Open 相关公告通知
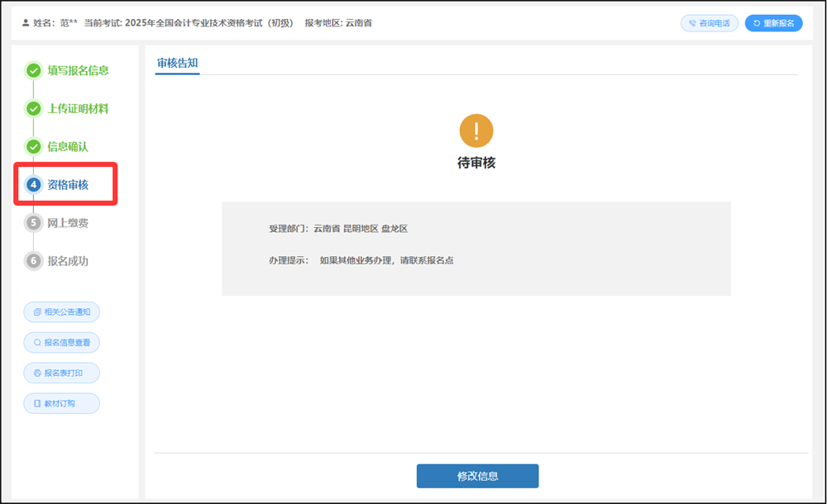The height and width of the screenshot is (504, 827). 62,312
